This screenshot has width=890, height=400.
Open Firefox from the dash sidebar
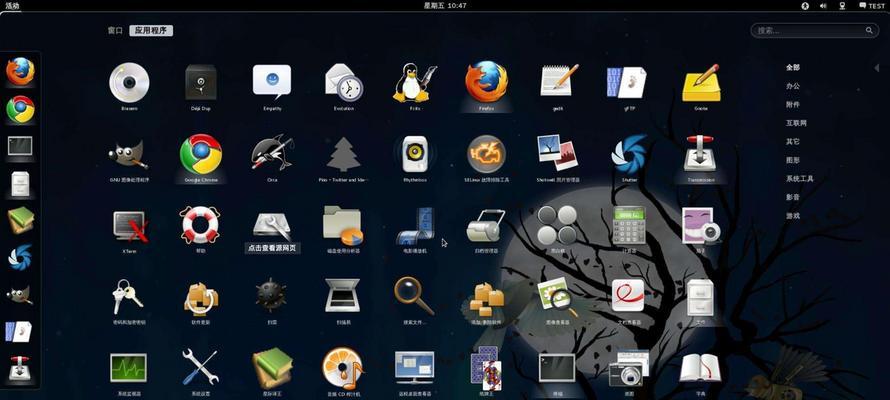click(x=20, y=71)
